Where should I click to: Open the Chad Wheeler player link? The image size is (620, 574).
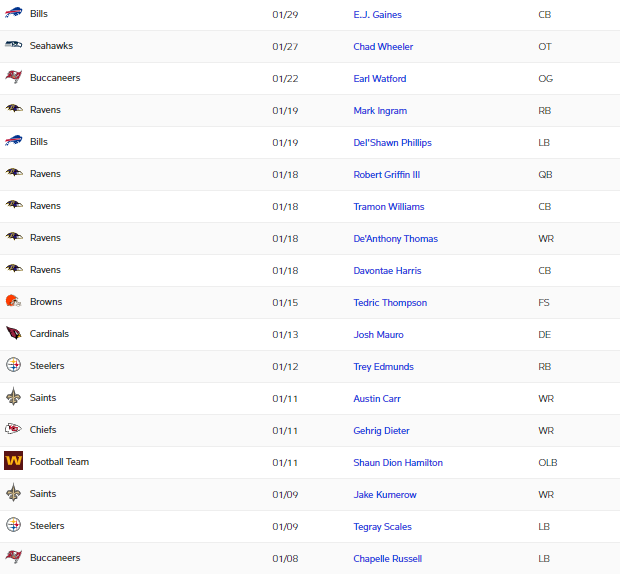pos(383,47)
